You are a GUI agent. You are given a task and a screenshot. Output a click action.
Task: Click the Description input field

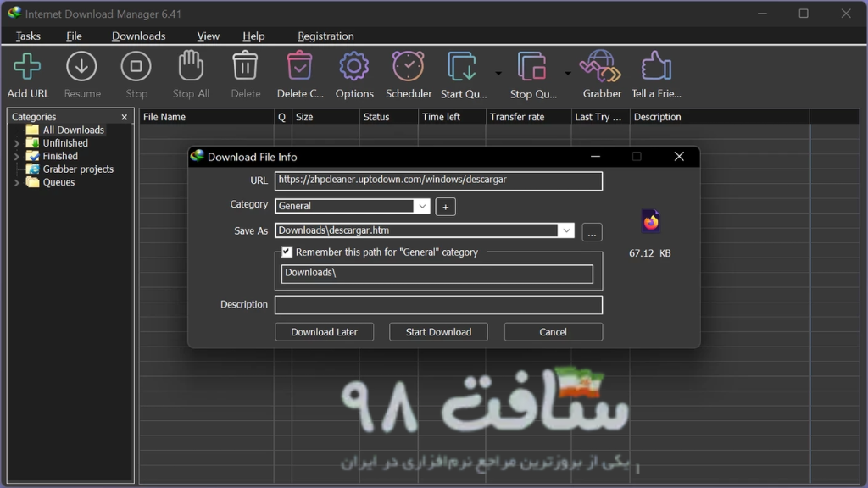pyautogui.click(x=438, y=305)
